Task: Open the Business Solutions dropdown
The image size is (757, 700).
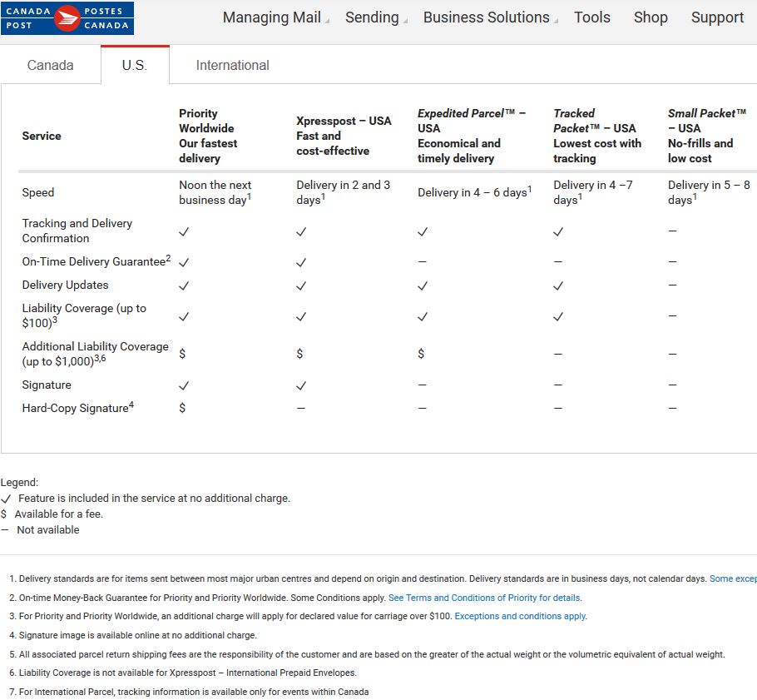Action: click(490, 17)
